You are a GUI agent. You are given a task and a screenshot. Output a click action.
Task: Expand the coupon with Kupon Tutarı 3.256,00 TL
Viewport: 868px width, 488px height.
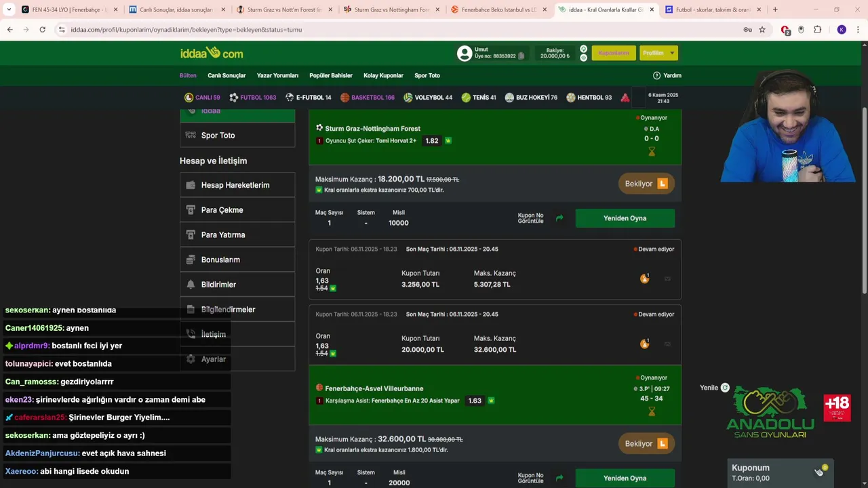[x=495, y=270]
